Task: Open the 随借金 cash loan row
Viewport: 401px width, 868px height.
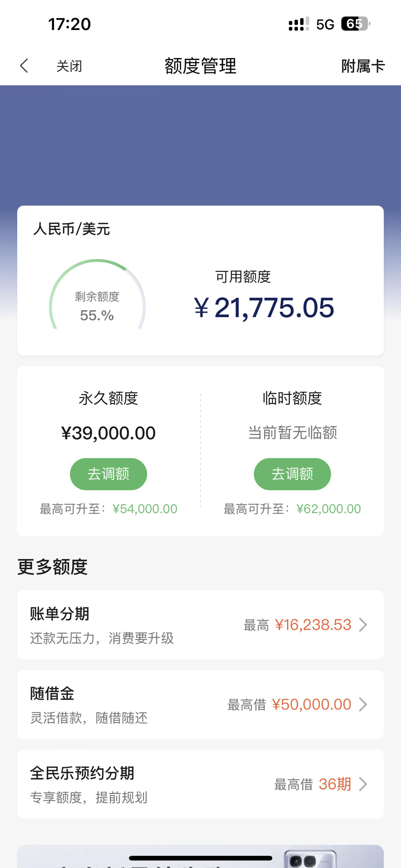Action: point(200,704)
